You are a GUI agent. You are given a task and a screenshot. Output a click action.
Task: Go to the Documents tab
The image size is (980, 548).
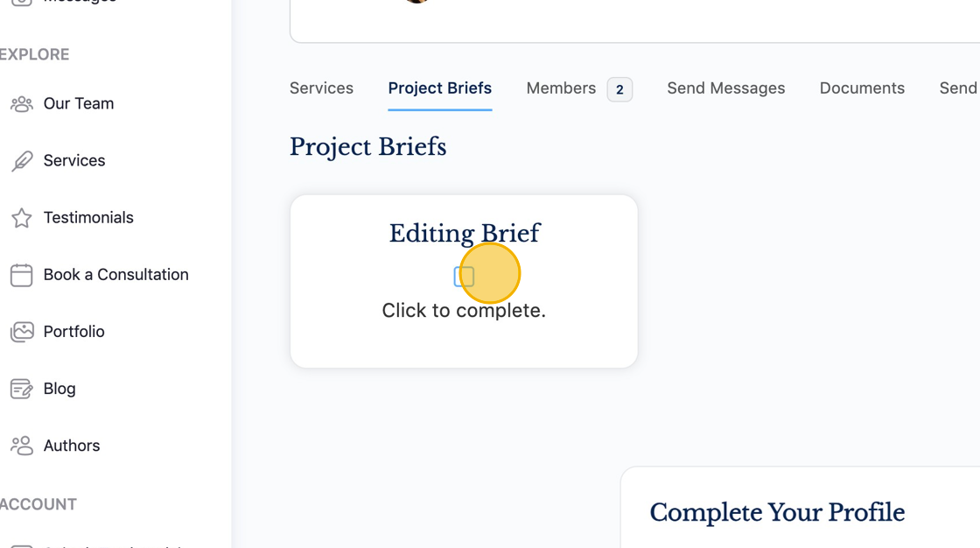862,88
